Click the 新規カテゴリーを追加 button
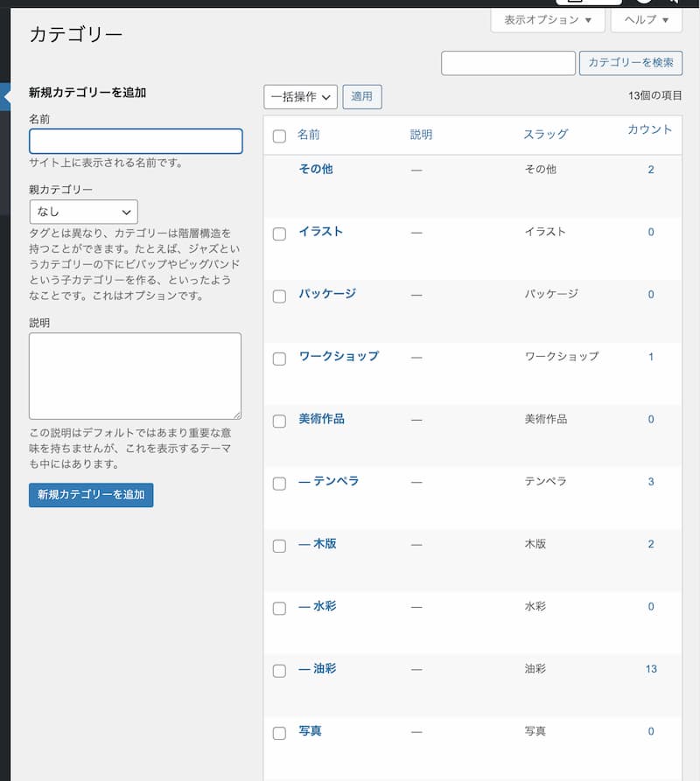 pyautogui.click(x=91, y=495)
